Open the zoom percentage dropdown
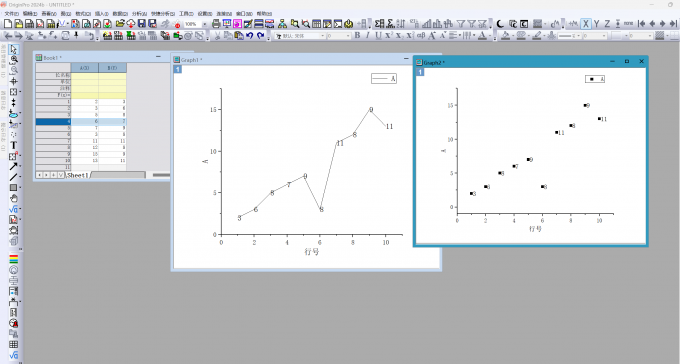 click(x=204, y=24)
